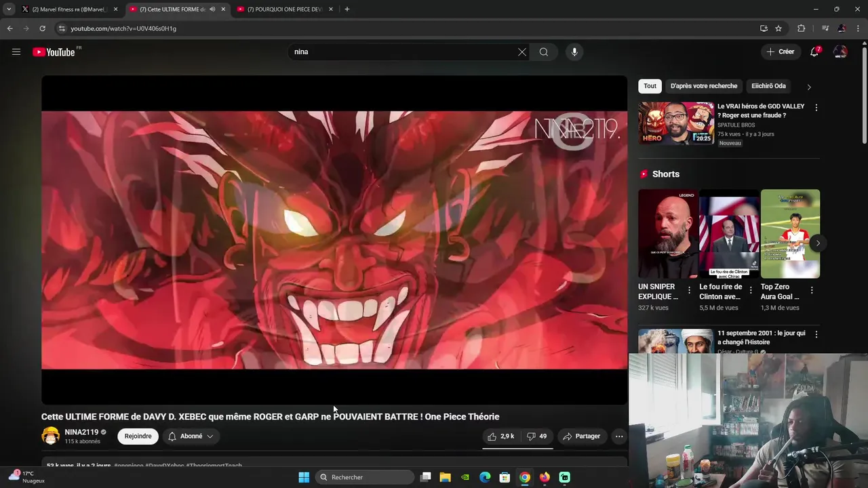Open Chrome's three-dot menu
Screen dimensions: 868x488
point(857,28)
